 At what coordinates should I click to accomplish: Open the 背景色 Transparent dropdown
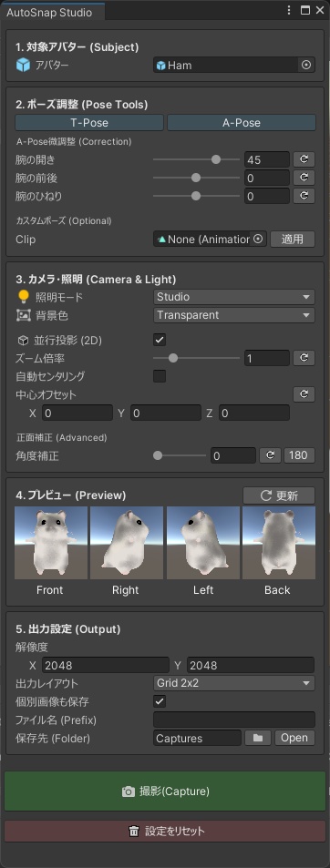point(234,315)
